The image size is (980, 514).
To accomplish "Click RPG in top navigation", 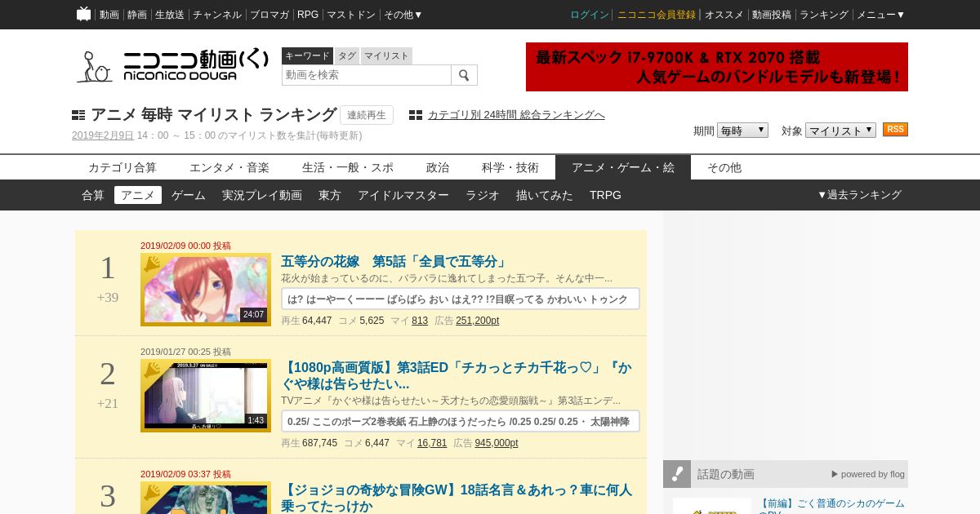I will 308,15.
